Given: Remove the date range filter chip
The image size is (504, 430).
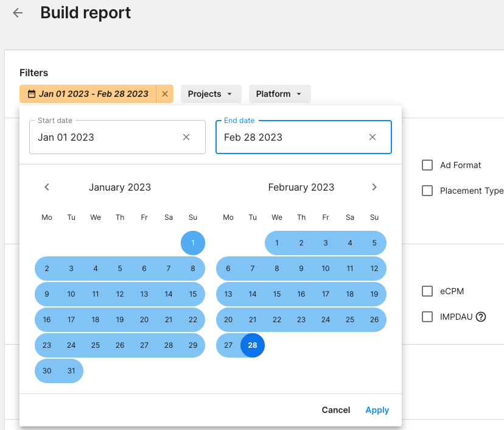Looking at the screenshot, I should (x=165, y=94).
